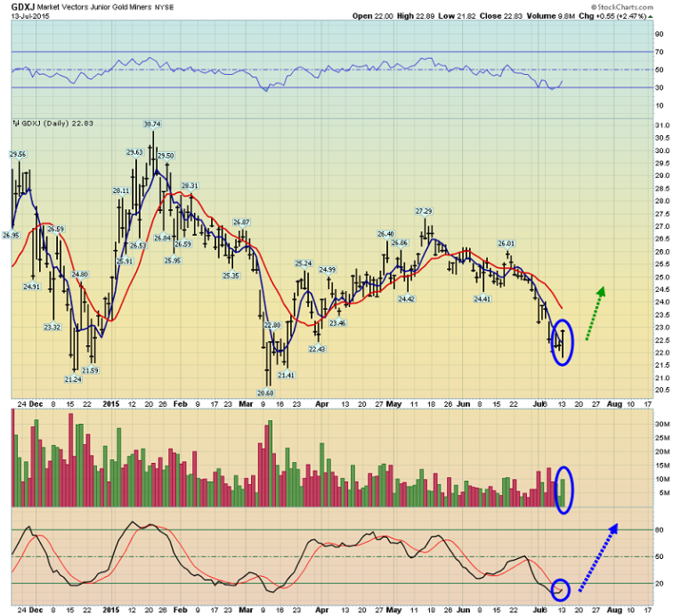Click the 25.24 price label
Viewport: 681px width, 616px height.
(304, 263)
